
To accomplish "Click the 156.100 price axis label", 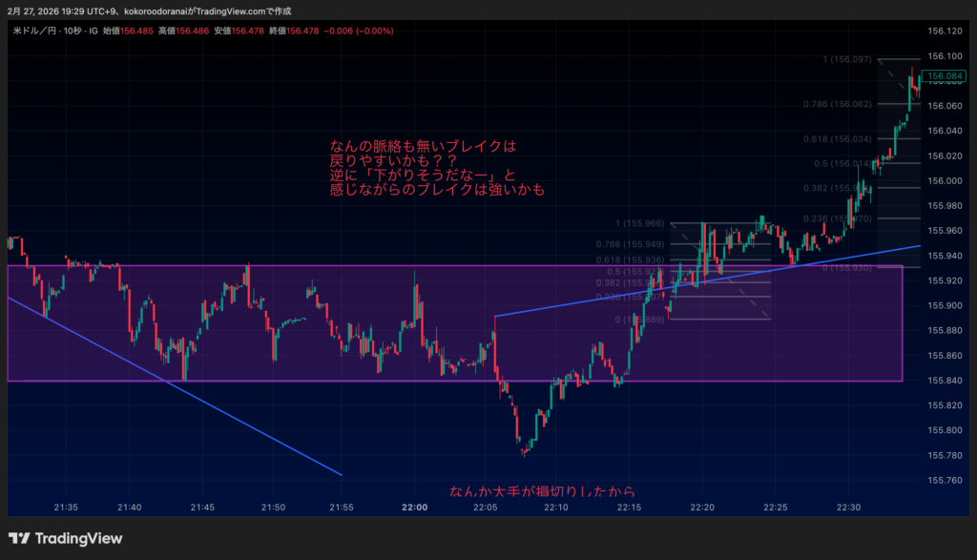I will pos(943,31).
